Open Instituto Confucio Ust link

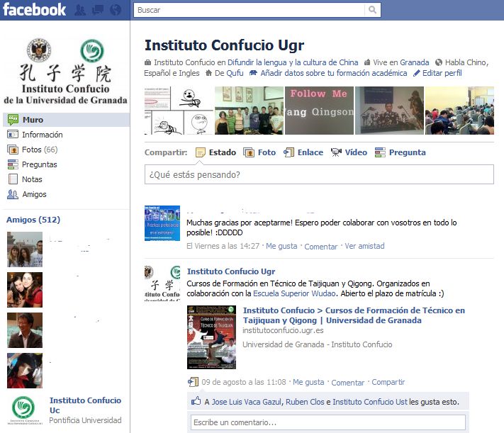pos(370,402)
